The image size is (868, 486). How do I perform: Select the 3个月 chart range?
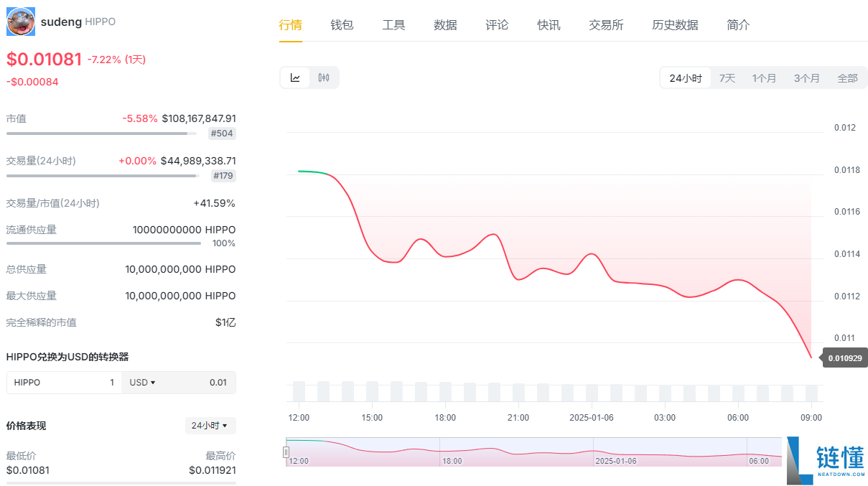pos(806,78)
